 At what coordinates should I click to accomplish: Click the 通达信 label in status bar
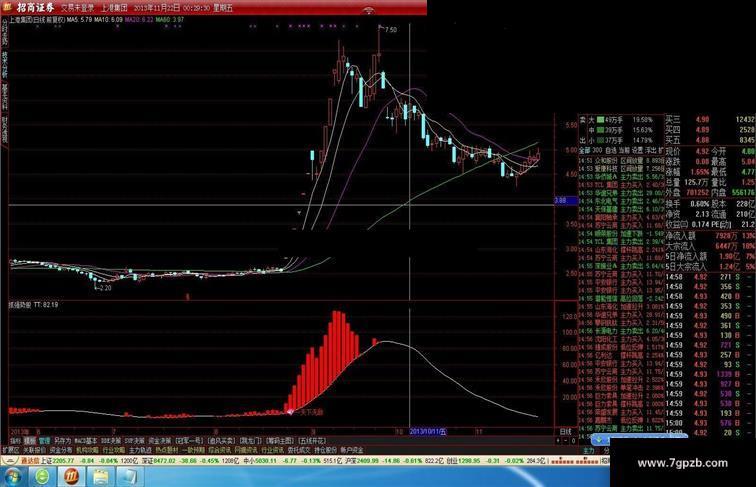click(x=30, y=460)
